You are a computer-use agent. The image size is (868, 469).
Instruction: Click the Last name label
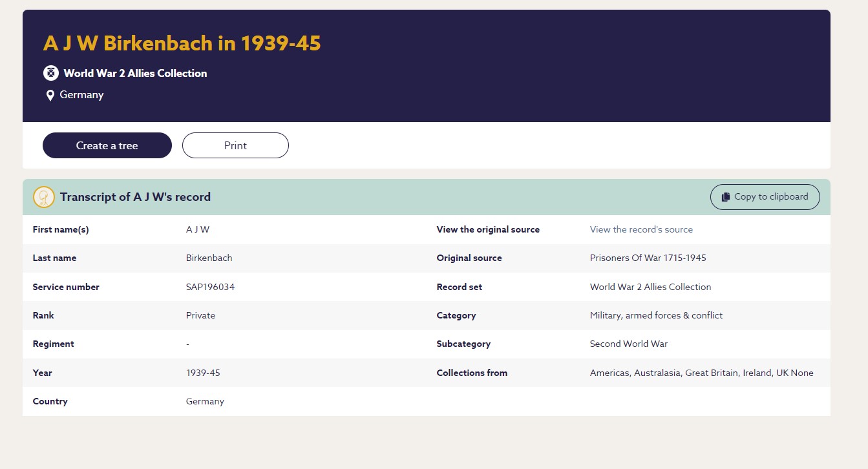54,258
